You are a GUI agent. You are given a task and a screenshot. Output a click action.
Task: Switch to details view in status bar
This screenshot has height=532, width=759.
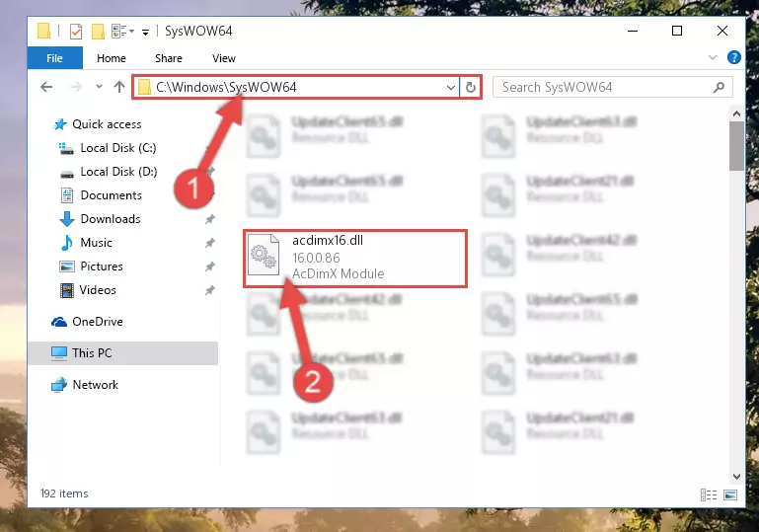click(x=709, y=494)
